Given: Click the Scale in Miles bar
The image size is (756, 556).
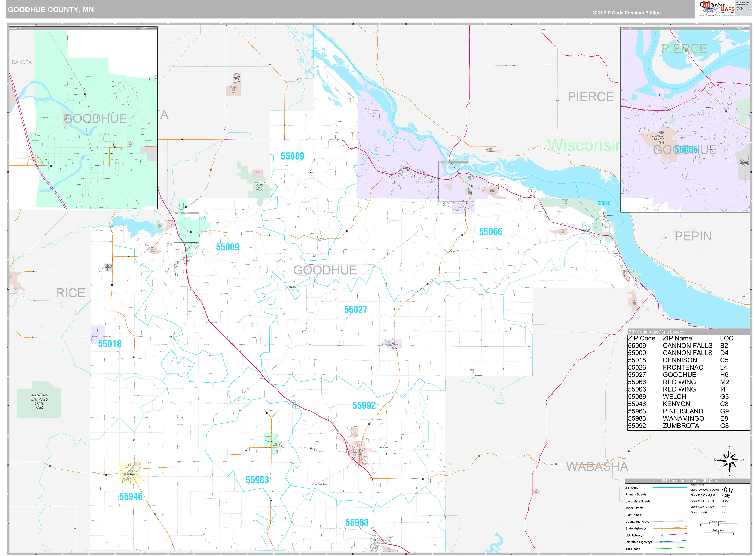Looking at the screenshot, I should pos(718,532).
